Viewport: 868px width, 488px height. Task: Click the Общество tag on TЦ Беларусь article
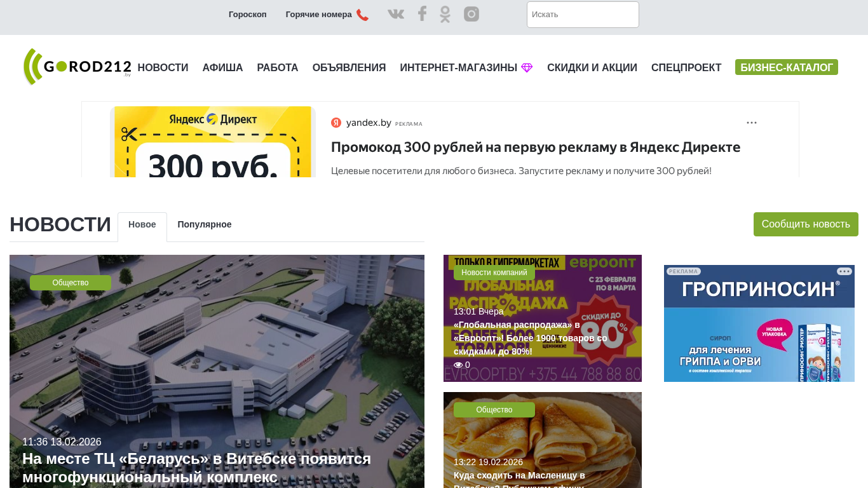71,283
